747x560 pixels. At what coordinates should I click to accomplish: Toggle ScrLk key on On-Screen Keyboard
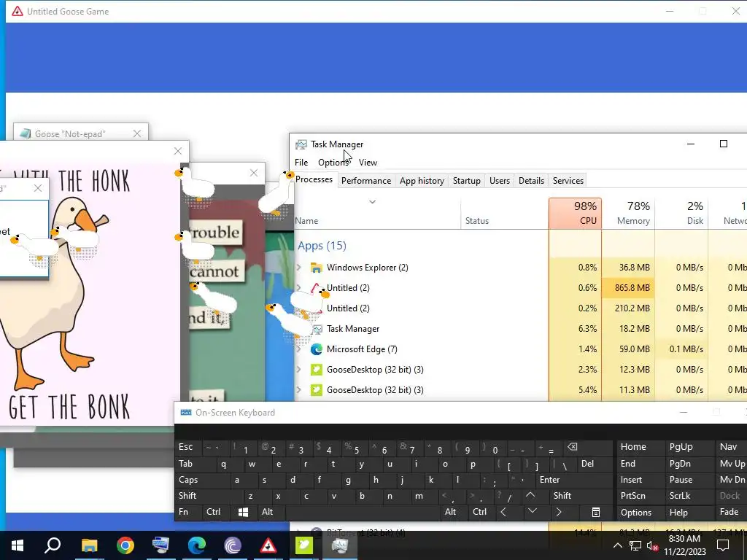click(680, 496)
